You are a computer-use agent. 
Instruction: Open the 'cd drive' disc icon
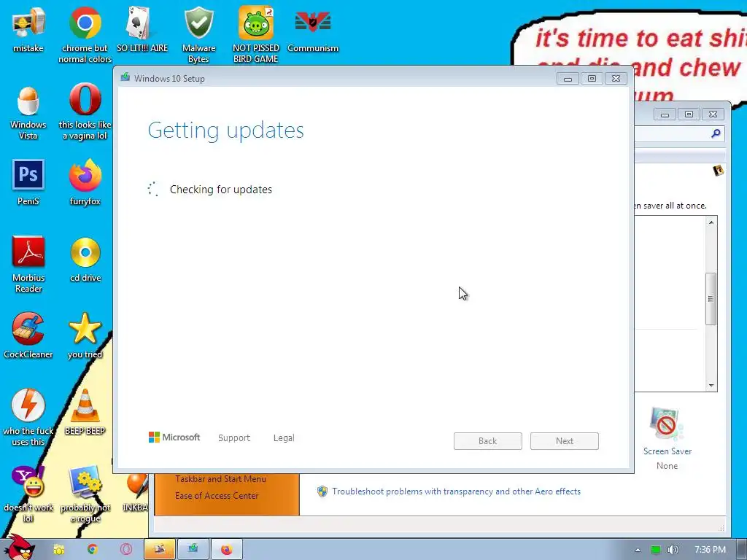pyautogui.click(x=85, y=260)
